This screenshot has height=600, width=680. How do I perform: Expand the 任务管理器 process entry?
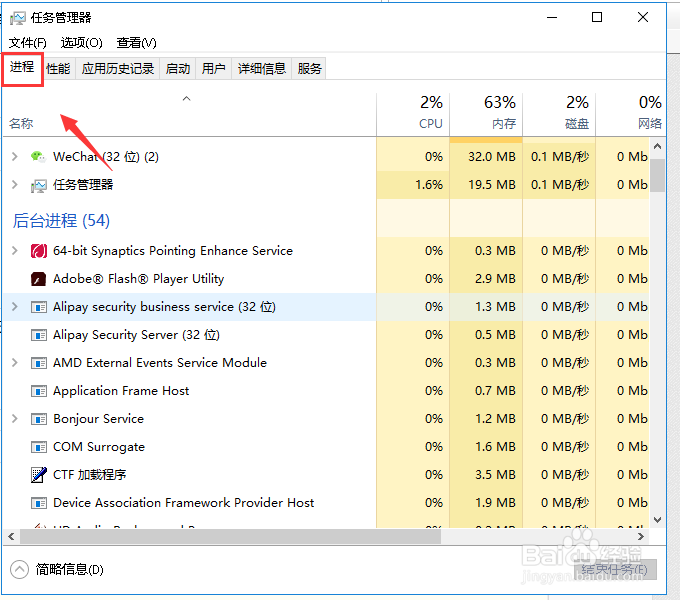tap(15, 185)
